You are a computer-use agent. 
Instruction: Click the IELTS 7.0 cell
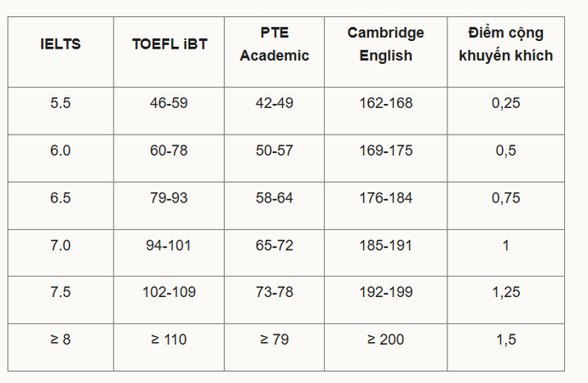pyautogui.click(x=61, y=245)
